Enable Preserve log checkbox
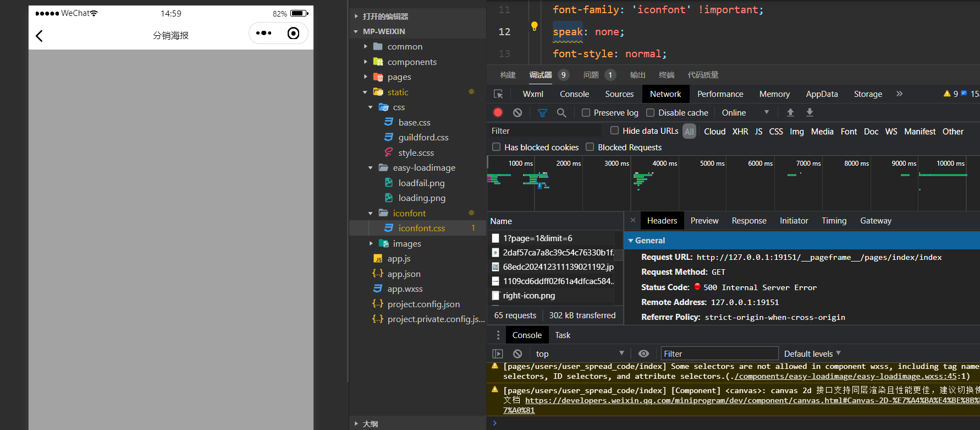Viewport: 980px width, 430px height. (x=586, y=113)
